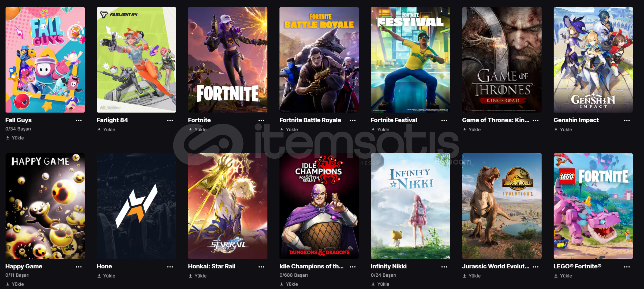The height and width of the screenshot is (289, 644).
Task: Click Yükle under Genshin Impact
Action: 563,130
